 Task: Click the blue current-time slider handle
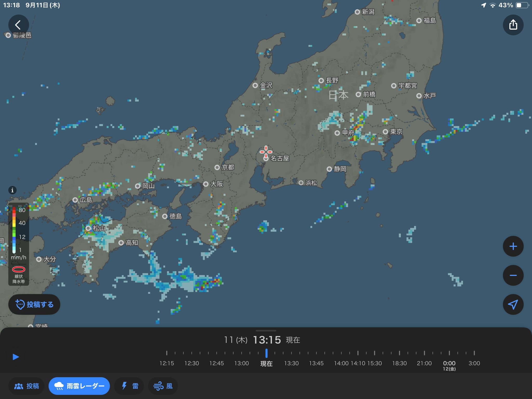(x=266, y=353)
